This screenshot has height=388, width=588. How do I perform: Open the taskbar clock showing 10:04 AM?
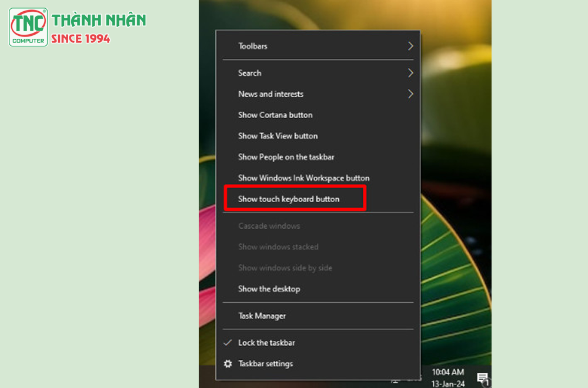coord(447,377)
